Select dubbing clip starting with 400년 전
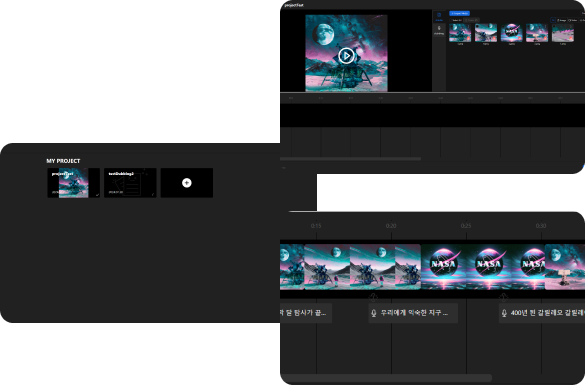The height and width of the screenshot is (385, 585). 542,313
